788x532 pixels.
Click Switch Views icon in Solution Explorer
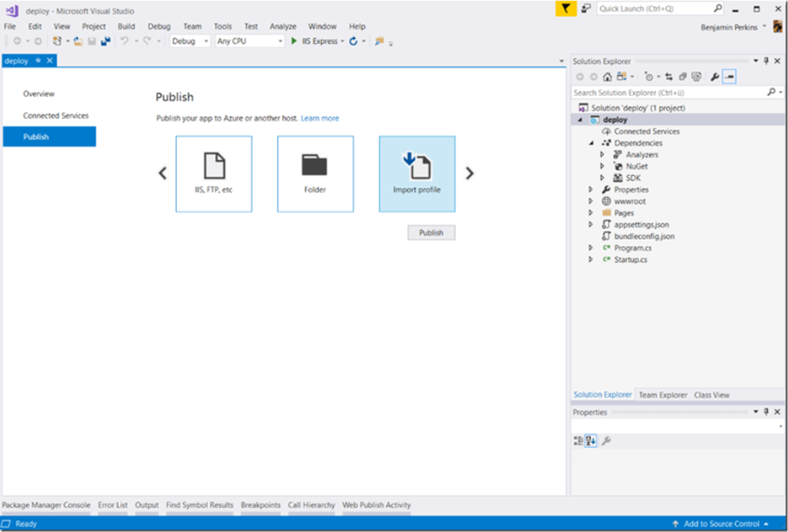pyautogui.click(x=622, y=77)
